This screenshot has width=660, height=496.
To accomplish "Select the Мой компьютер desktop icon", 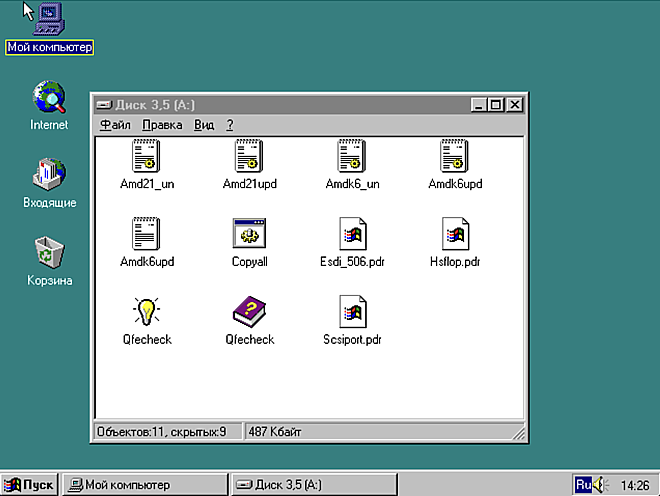I will click(x=49, y=19).
